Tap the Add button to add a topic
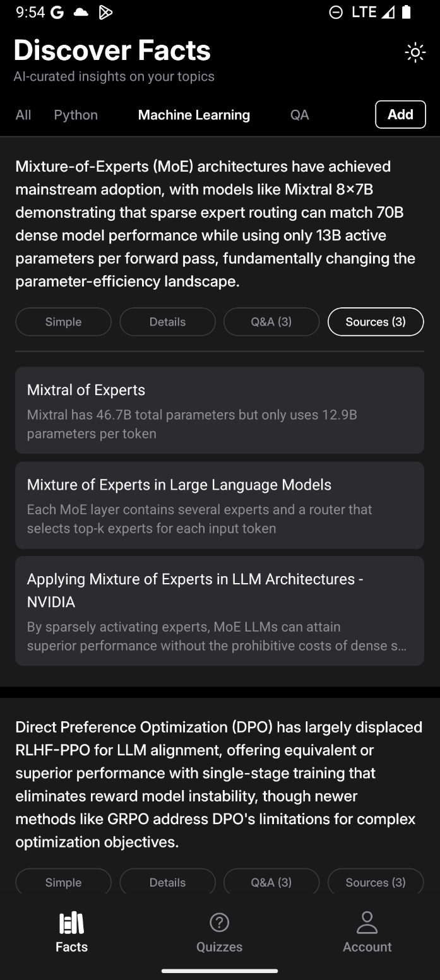Screen dimensions: 440x980 [x=400, y=114]
